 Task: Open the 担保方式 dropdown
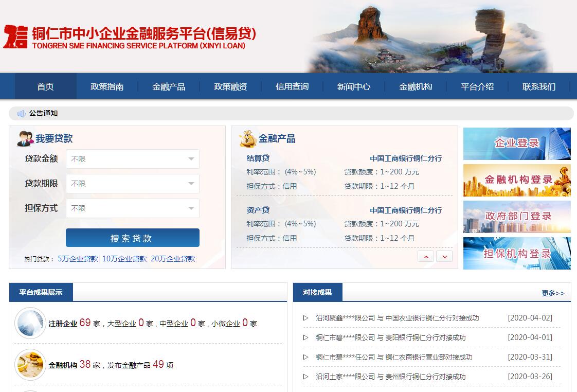pyautogui.click(x=132, y=208)
